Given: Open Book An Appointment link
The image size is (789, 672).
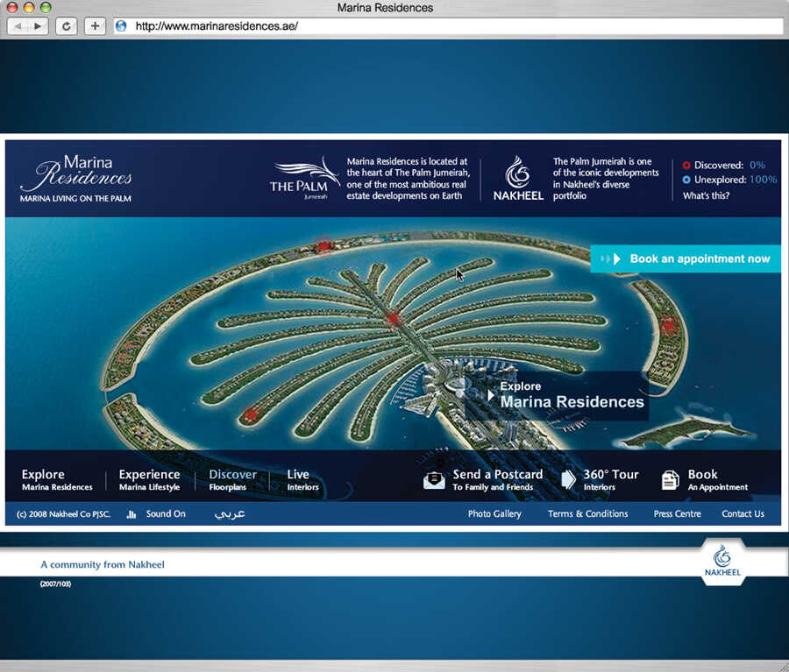Looking at the screenshot, I should [x=717, y=480].
